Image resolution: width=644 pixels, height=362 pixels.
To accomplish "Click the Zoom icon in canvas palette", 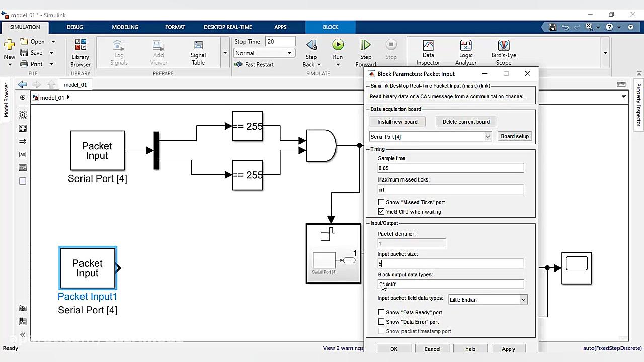I will coord(23,115).
